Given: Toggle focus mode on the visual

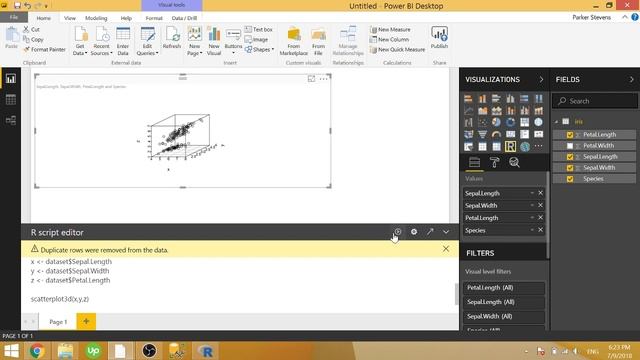Looking at the screenshot, I should (x=311, y=78).
